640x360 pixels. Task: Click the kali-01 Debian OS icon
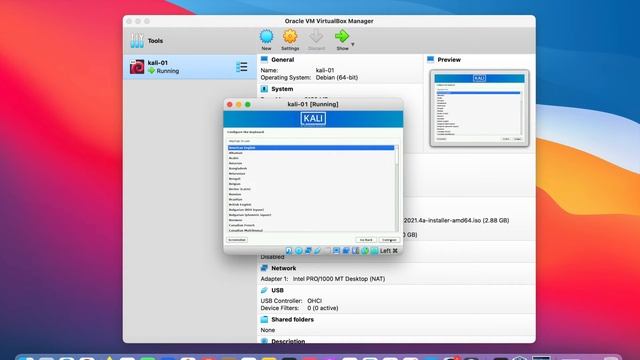(x=137, y=67)
